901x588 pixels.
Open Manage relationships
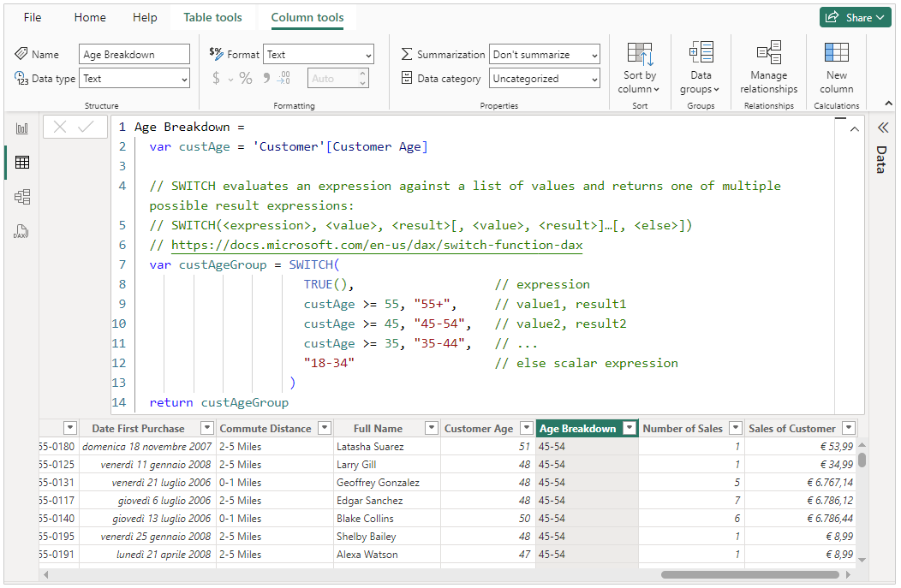(x=769, y=67)
